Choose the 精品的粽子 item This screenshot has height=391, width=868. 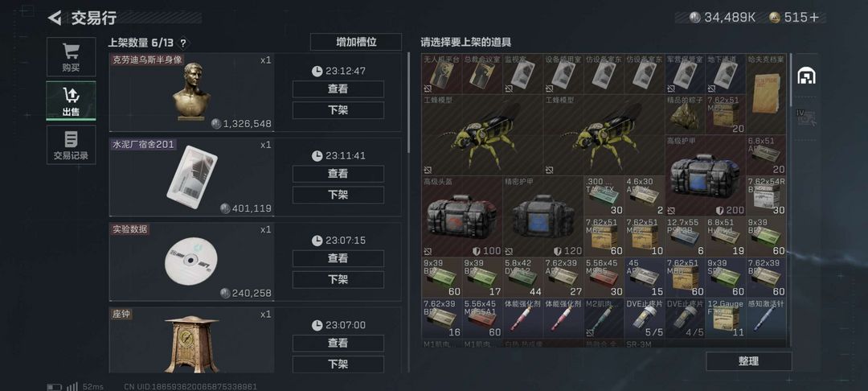[x=686, y=114]
